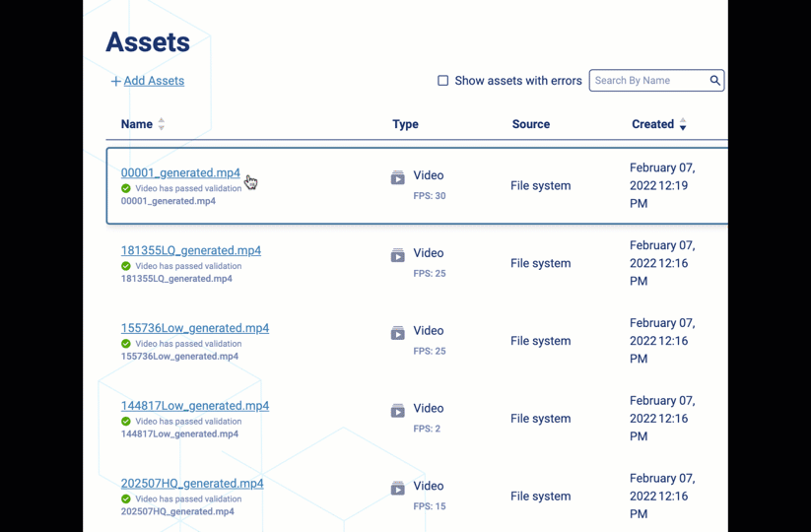
Task: Click 'Video has passed validation' under 155736Low
Action: tap(188, 343)
